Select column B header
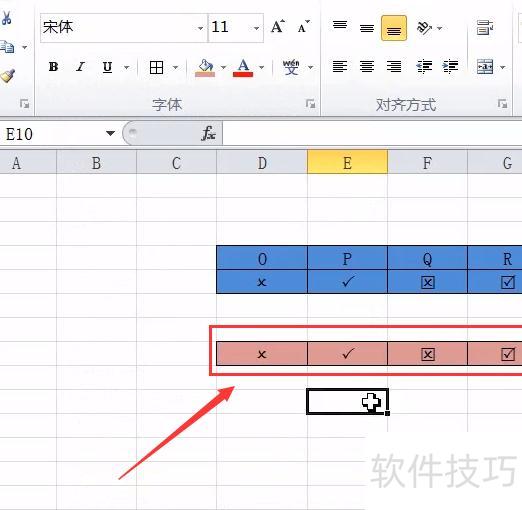Image resolution: width=522 pixels, height=510 pixels. click(97, 162)
